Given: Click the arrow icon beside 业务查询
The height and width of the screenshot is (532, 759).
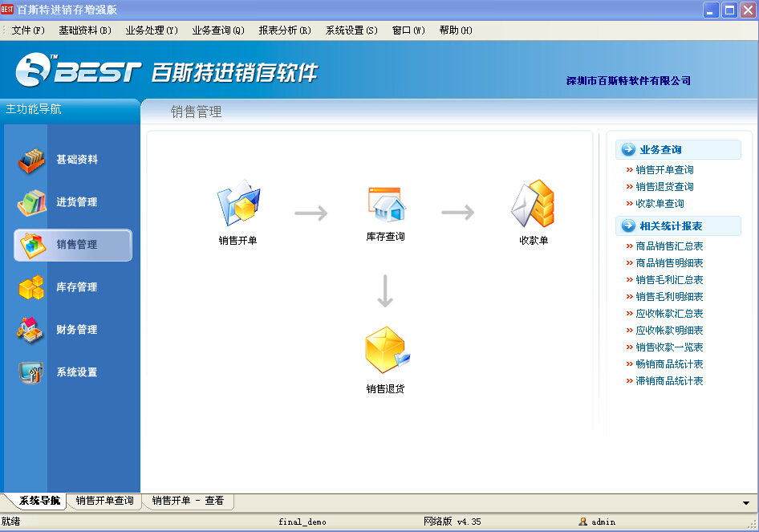Looking at the screenshot, I should coord(628,149).
